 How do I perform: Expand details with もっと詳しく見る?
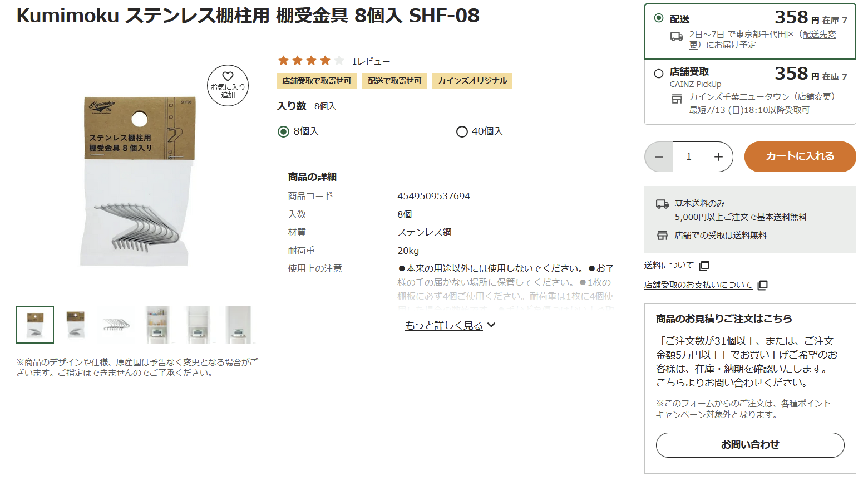[x=450, y=325]
